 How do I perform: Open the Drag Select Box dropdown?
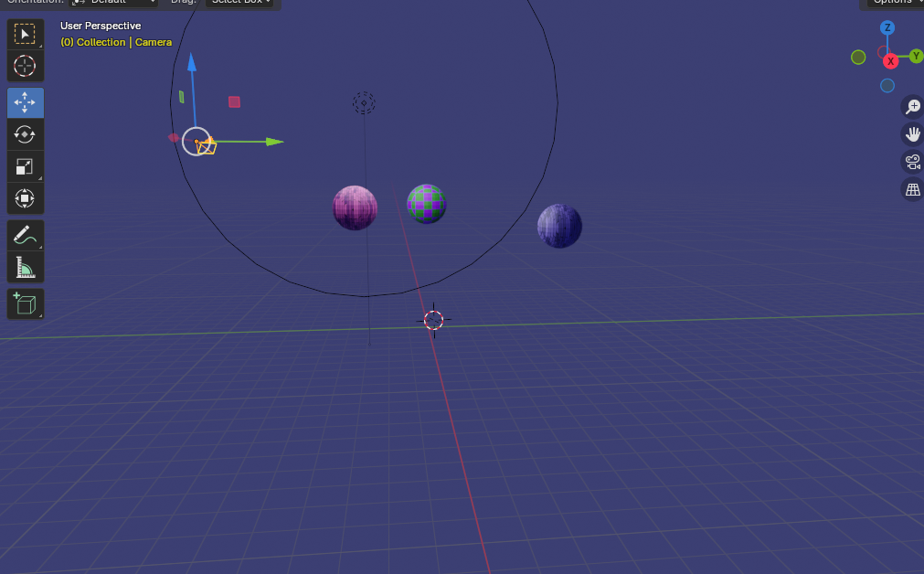(x=241, y=3)
